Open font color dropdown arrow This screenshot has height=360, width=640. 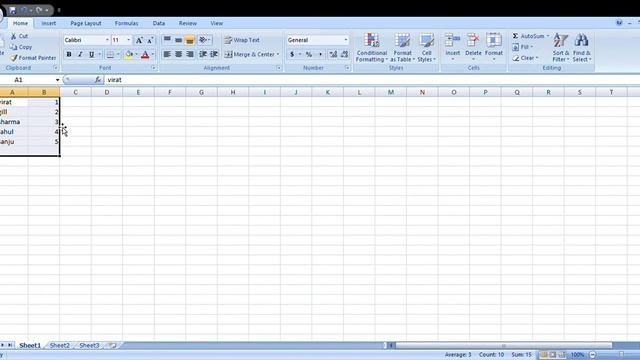coord(153,54)
